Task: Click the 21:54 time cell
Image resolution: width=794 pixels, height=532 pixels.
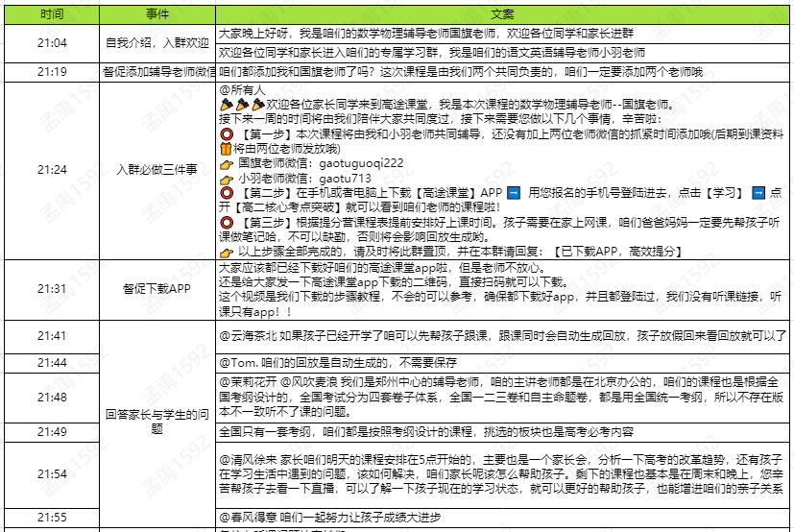Action: 53,474
